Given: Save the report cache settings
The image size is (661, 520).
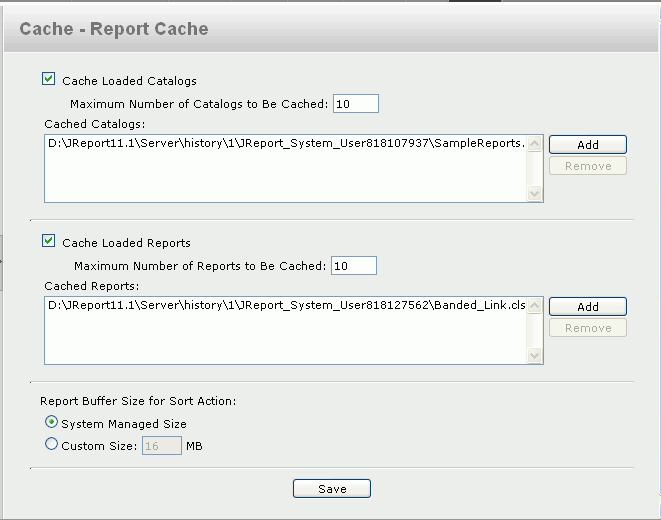Looking at the screenshot, I should (x=332, y=488).
